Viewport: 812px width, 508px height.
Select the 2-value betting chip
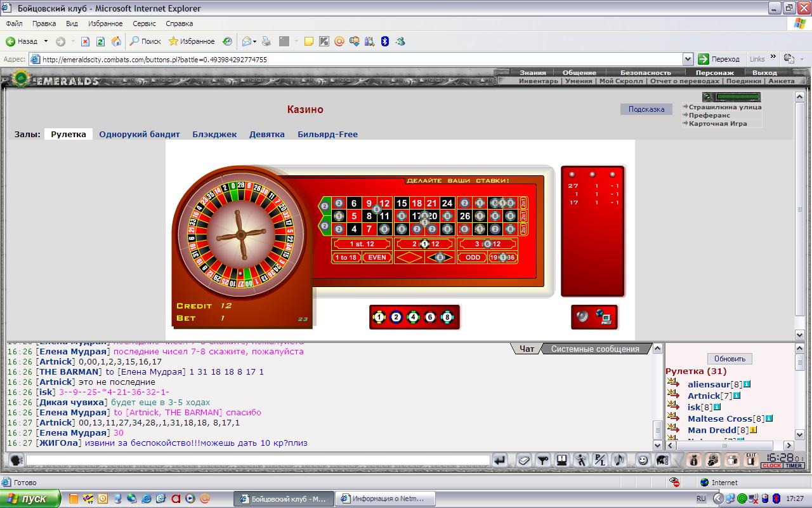point(396,317)
